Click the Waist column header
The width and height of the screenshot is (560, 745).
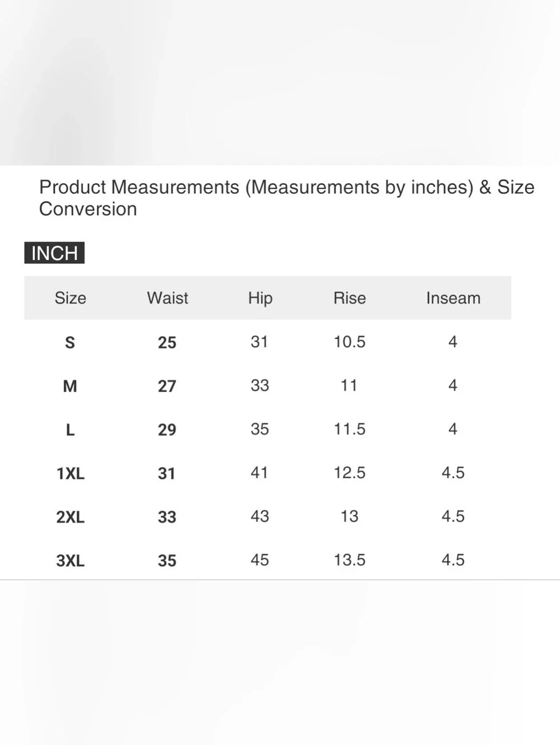coord(167,298)
